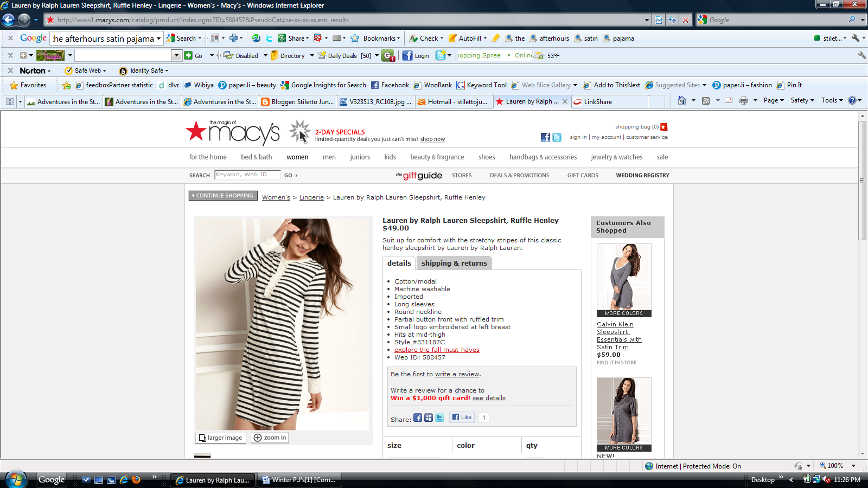The image size is (868, 488).
Task: Click the popup blocker icon in Google toolbar
Action: pyautogui.click(x=318, y=38)
